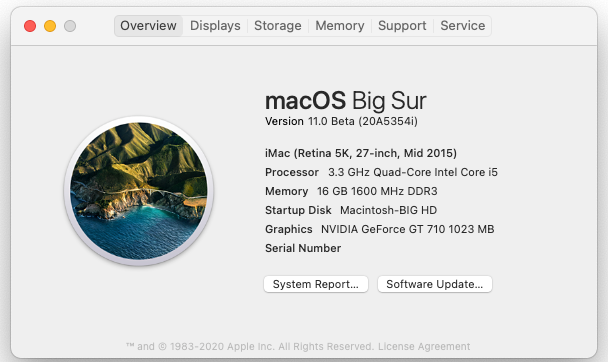Click startup disk value Macintosh-BIG HD

pyautogui.click(x=389, y=210)
